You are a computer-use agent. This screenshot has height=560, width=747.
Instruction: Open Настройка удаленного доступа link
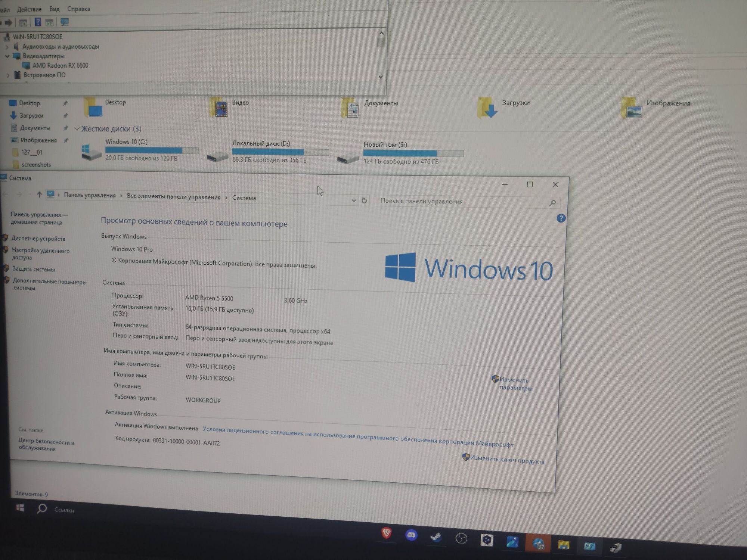[41, 254]
